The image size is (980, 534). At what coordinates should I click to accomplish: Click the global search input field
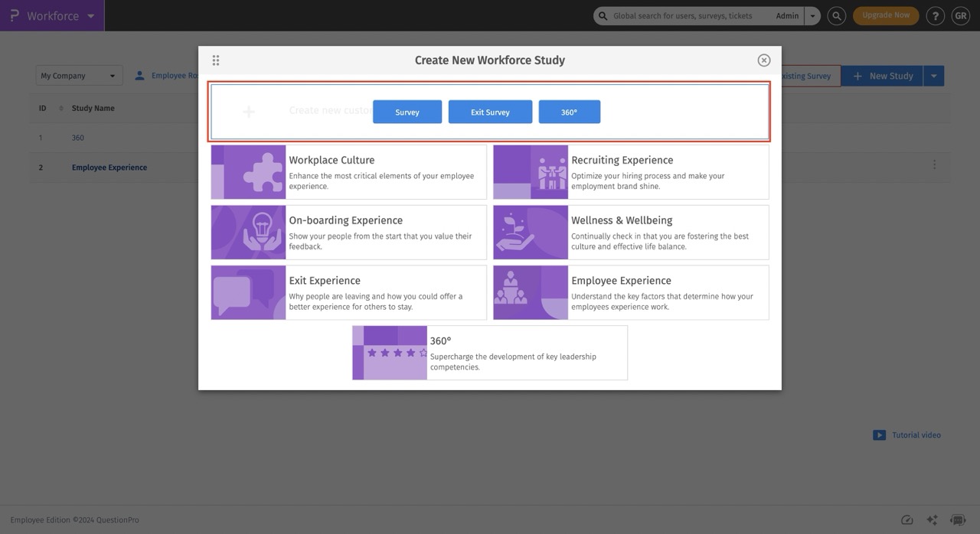pyautogui.click(x=681, y=15)
